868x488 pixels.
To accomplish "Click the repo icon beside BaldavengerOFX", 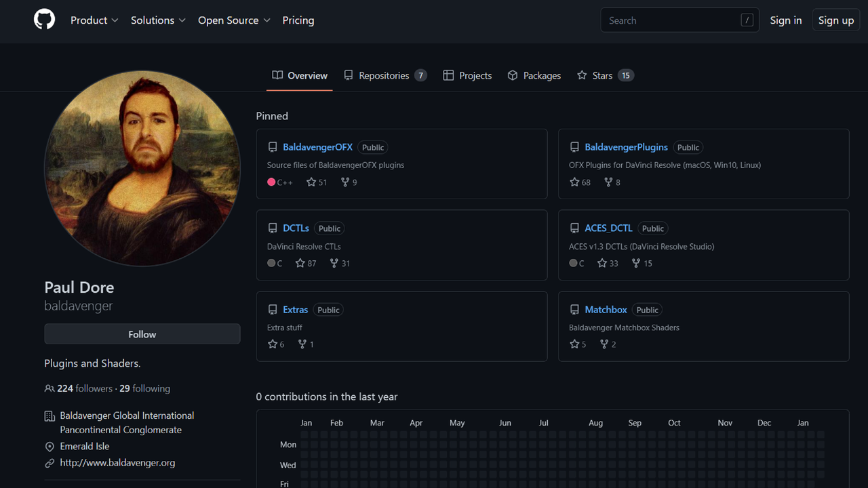I will pyautogui.click(x=273, y=147).
